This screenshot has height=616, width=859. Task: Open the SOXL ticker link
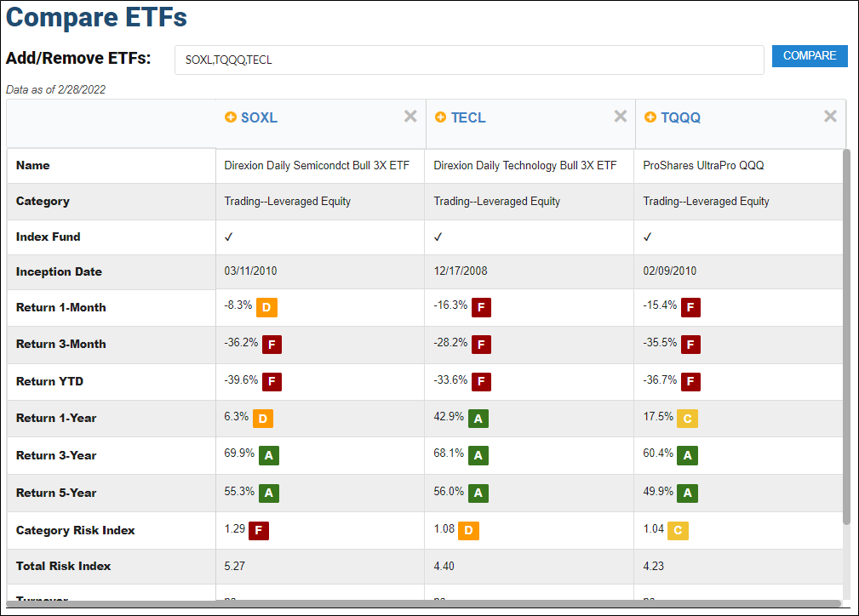pyautogui.click(x=259, y=117)
